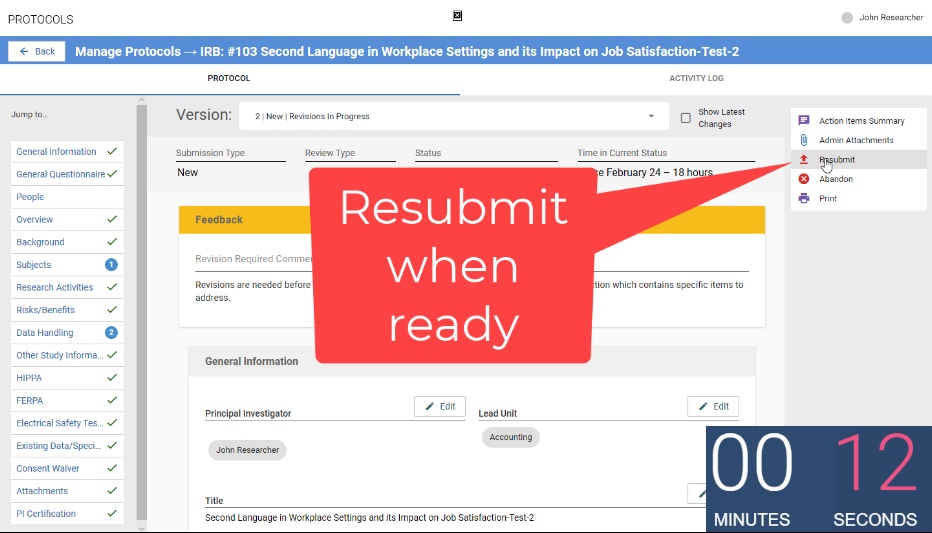Click the Subjects badge showing 1
Screen dimensions: 932x533
(x=111, y=265)
